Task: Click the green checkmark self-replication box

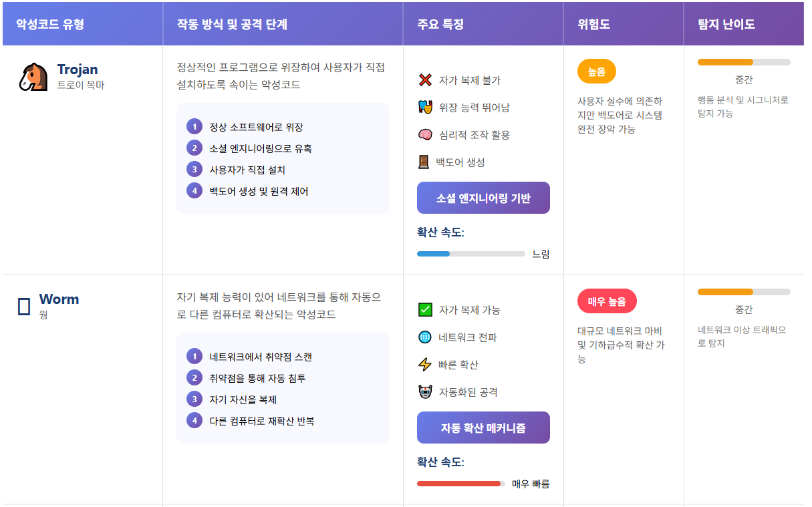Action: [425, 310]
